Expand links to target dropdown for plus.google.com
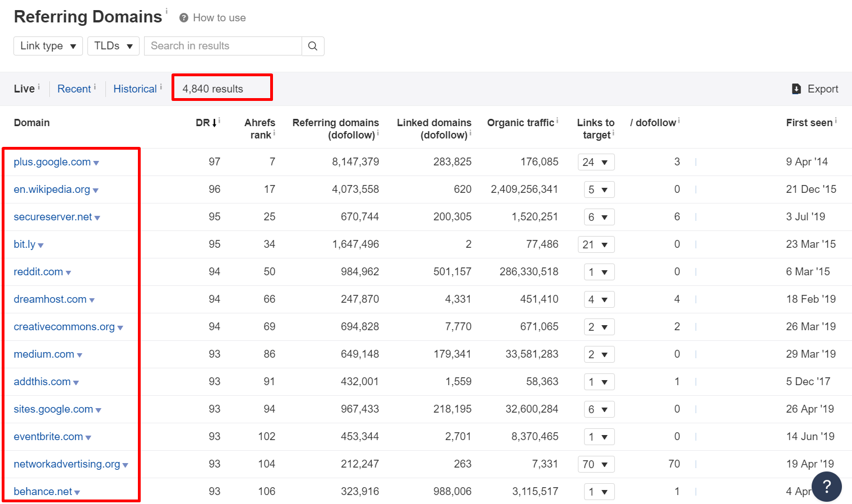 (596, 162)
